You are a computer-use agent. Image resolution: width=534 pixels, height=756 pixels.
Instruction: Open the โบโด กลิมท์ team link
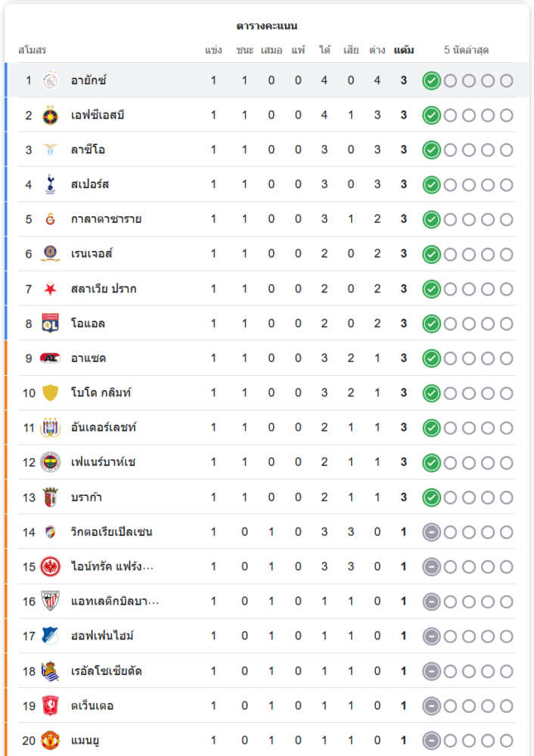click(103, 393)
